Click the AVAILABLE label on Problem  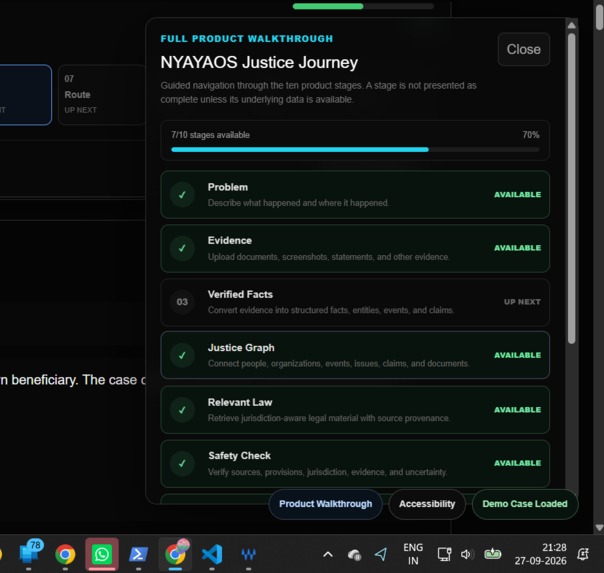517,195
